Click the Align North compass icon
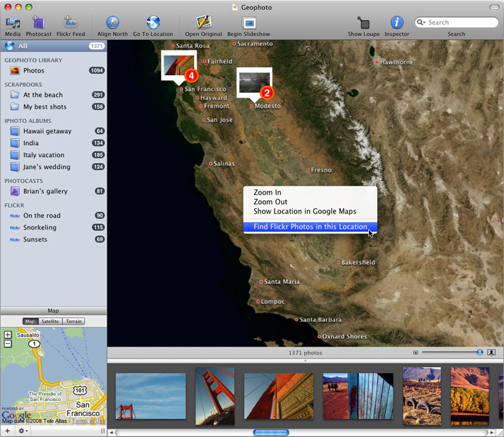Image resolution: width=504 pixels, height=437 pixels. [x=112, y=24]
